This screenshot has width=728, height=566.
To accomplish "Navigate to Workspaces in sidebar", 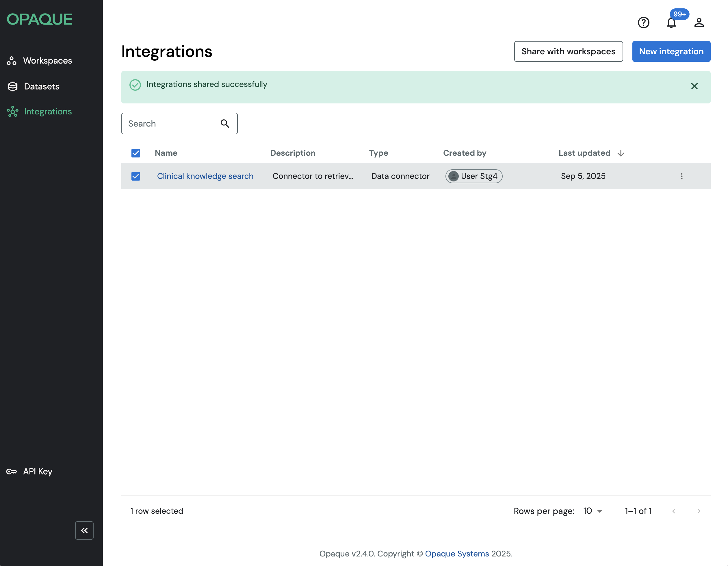I will 47,61.
